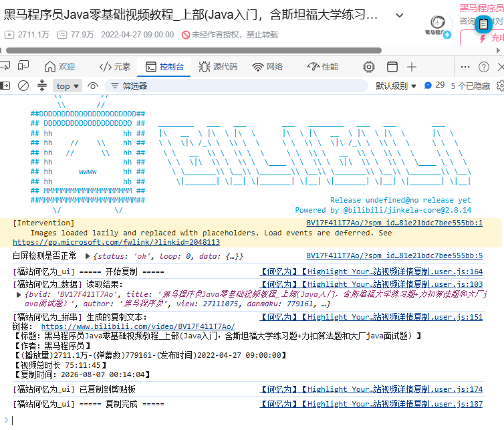Click the application panel window icon
This screenshot has height=430, width=504.
[392, 67]
